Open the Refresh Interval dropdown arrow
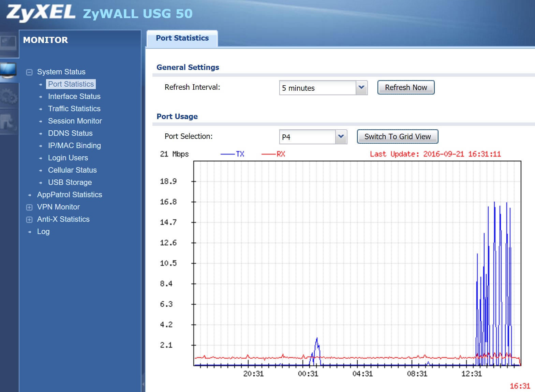Image resolution: width=535 pixels, height=392 pixels. point(361,88)
